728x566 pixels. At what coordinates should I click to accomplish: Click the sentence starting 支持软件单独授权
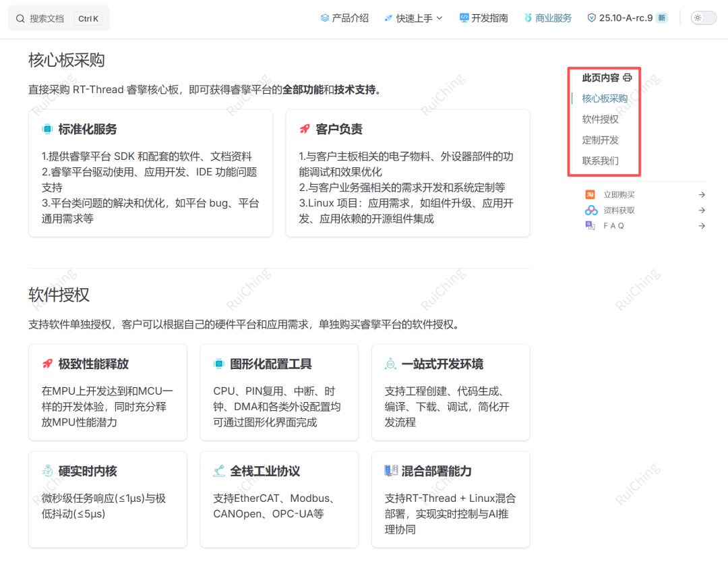pos(244,324)
